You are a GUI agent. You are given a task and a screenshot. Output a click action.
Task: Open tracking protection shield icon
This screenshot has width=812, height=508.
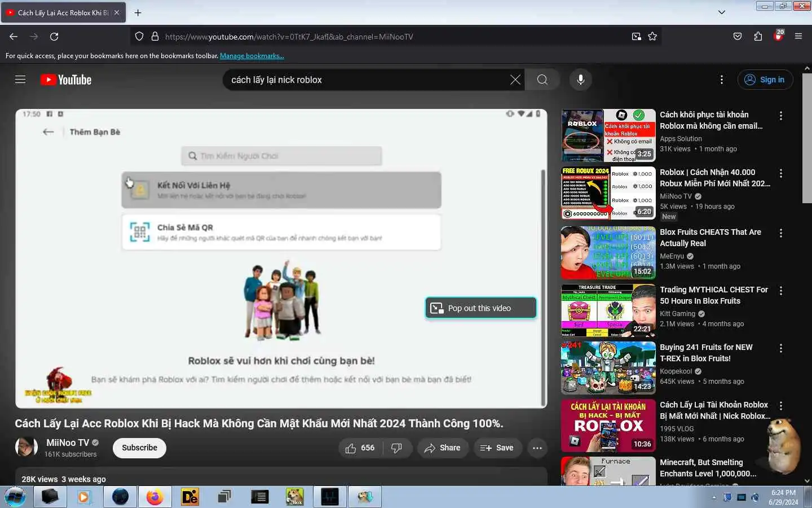[139, 36]
